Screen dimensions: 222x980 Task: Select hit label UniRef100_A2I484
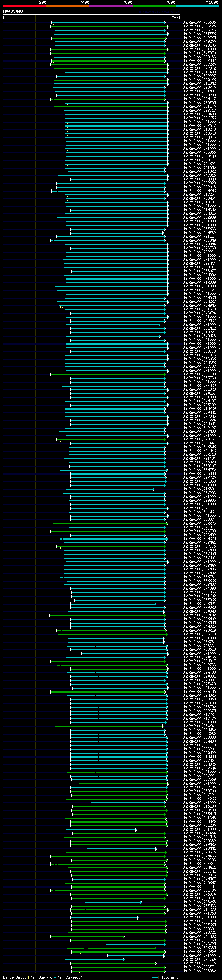pos(199,459)
